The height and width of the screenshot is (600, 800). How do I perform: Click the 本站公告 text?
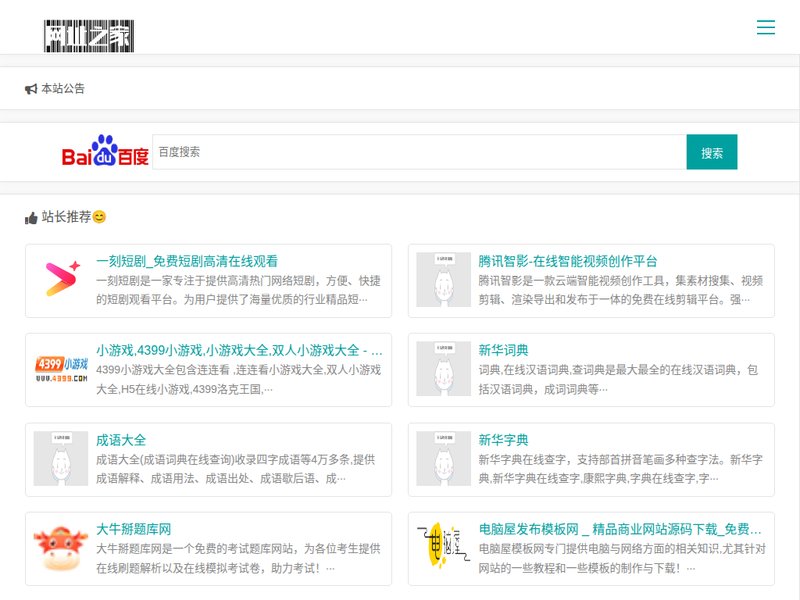(63, 89)
